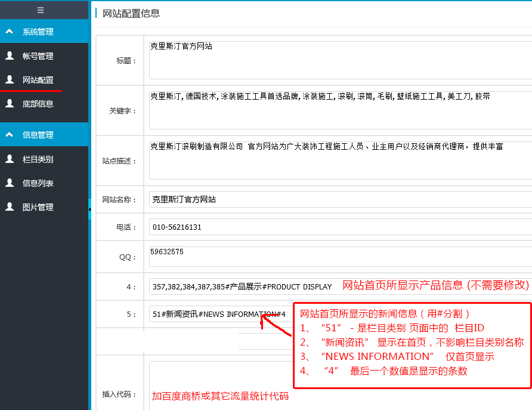Click the 关键字: field label

point(122,111)
